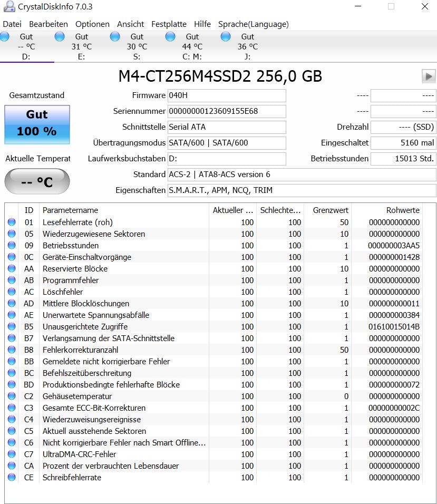Click the Standard field ACS-2

tap(302, 175)
